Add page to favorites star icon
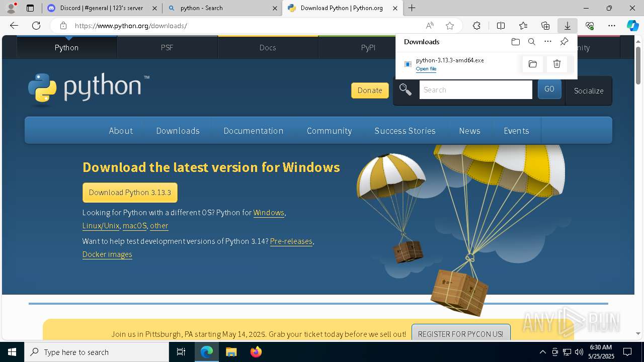 [450, 26]
